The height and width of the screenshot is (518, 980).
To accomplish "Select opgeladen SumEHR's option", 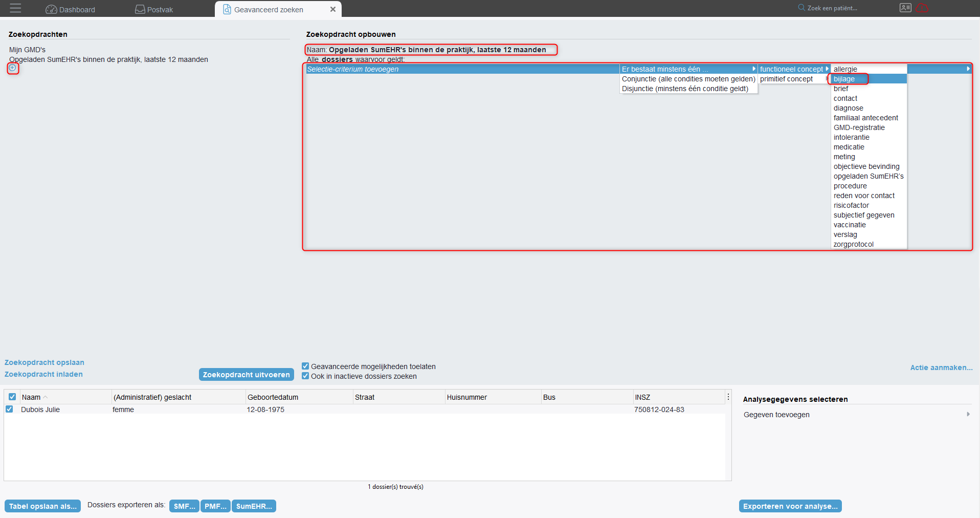I will (868, 176).
